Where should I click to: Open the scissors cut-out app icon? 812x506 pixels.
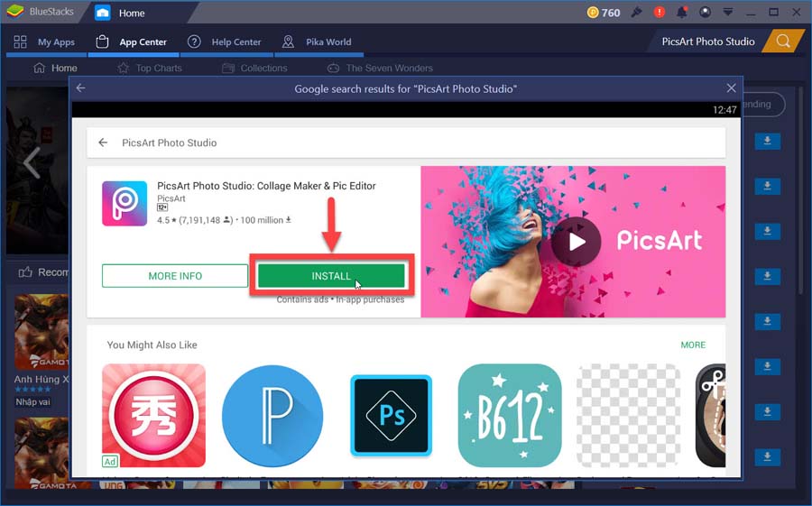tap(711, 416)
